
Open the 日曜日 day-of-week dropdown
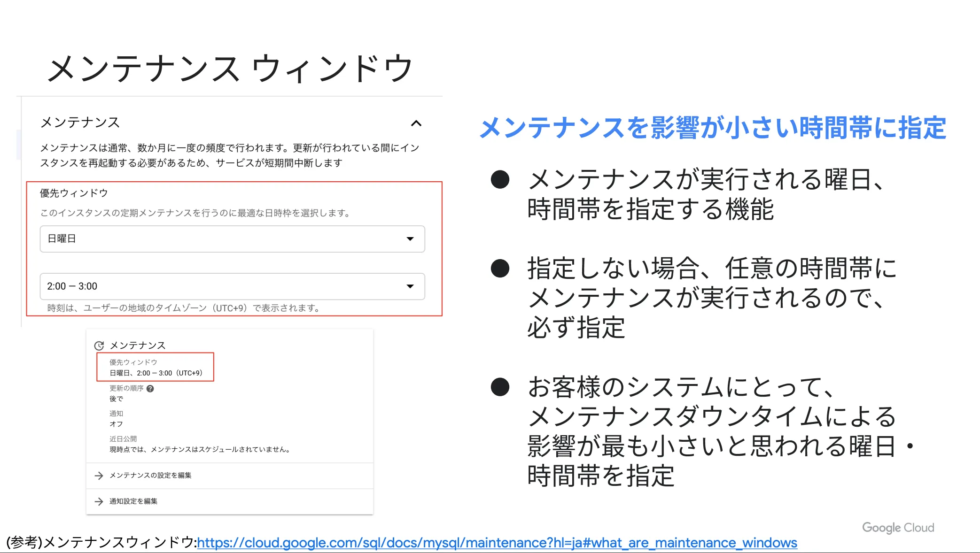(x=233, y=239)
